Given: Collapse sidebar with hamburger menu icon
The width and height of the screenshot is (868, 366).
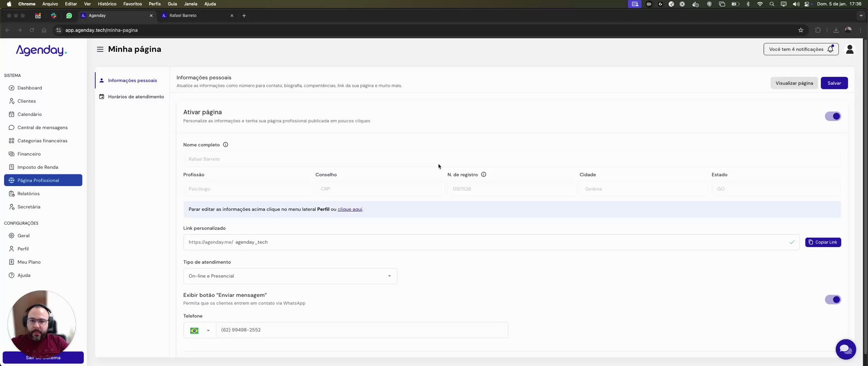Looking at the screenshot, I should click(x=100, y=49).
